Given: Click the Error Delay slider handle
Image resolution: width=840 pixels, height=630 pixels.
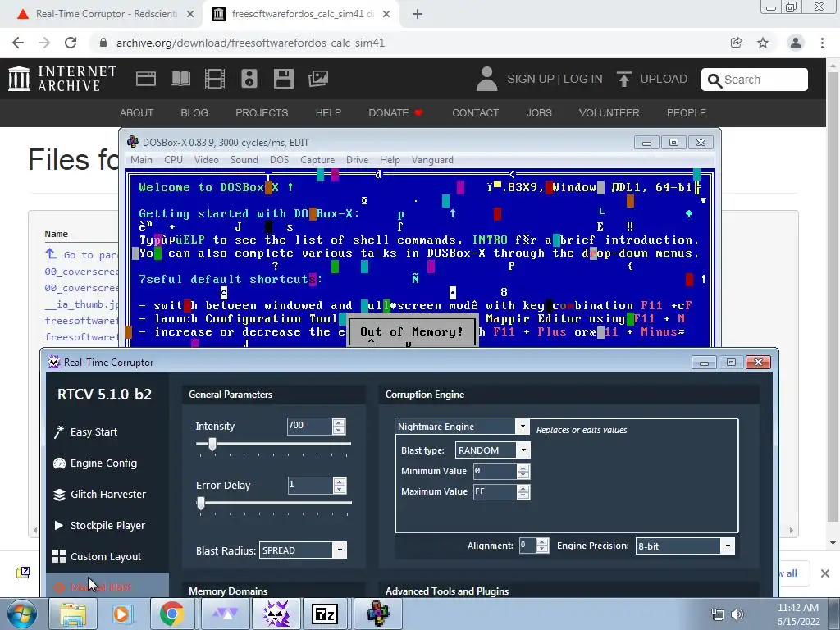Looking at the screenshot, I should click(x=201, y=503).
